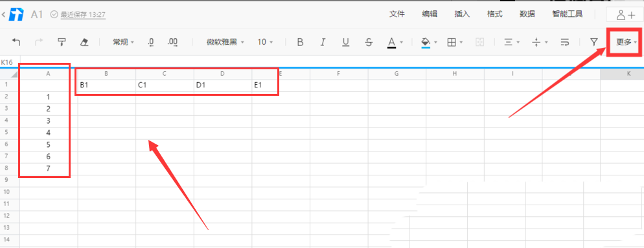Open the 更多 more options dropdown

pyautogui.click(x=626, y=42)
